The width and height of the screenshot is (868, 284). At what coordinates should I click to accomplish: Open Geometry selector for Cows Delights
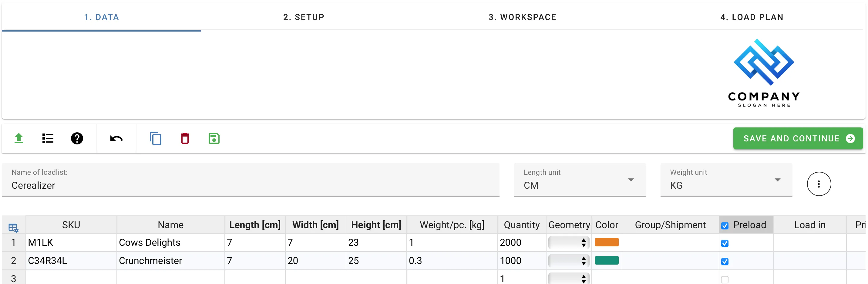pos(568,242)
